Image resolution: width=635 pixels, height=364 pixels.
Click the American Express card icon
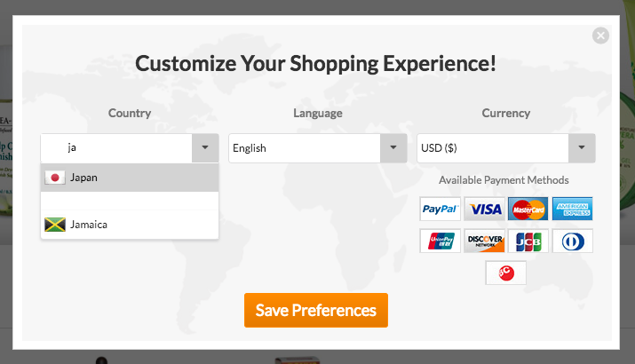coord(573,209)
